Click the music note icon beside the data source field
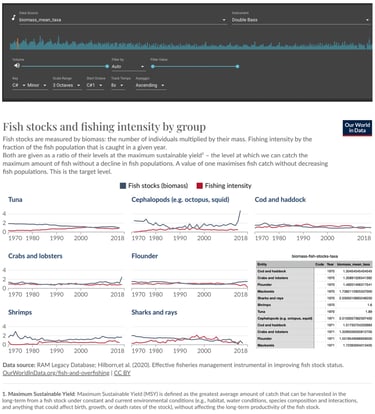The height and width of the screenshot is (414, 375). click(13, 18)
